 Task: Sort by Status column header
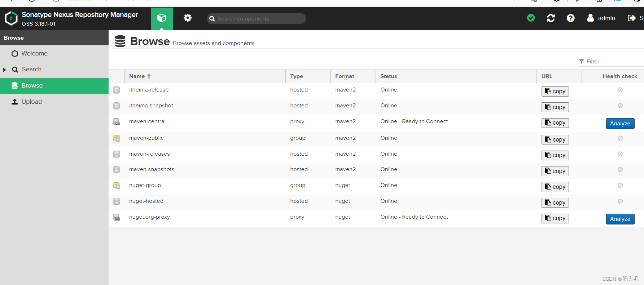tap(456, 76)
